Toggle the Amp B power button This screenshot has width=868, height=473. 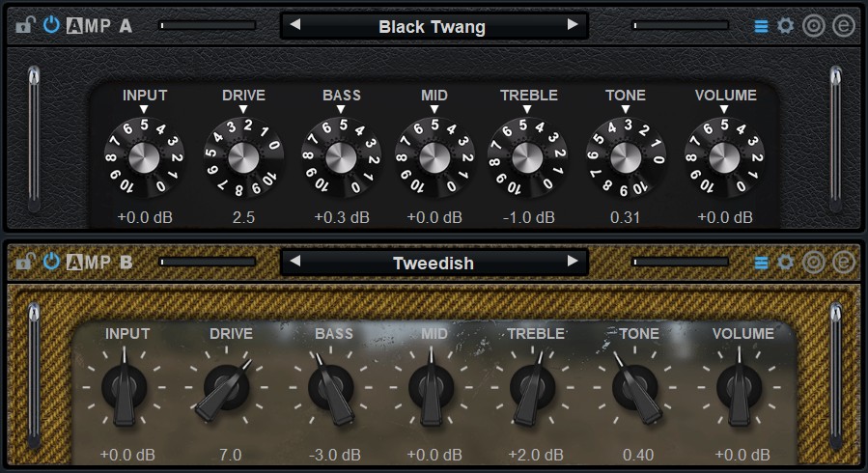coord(51,262)
